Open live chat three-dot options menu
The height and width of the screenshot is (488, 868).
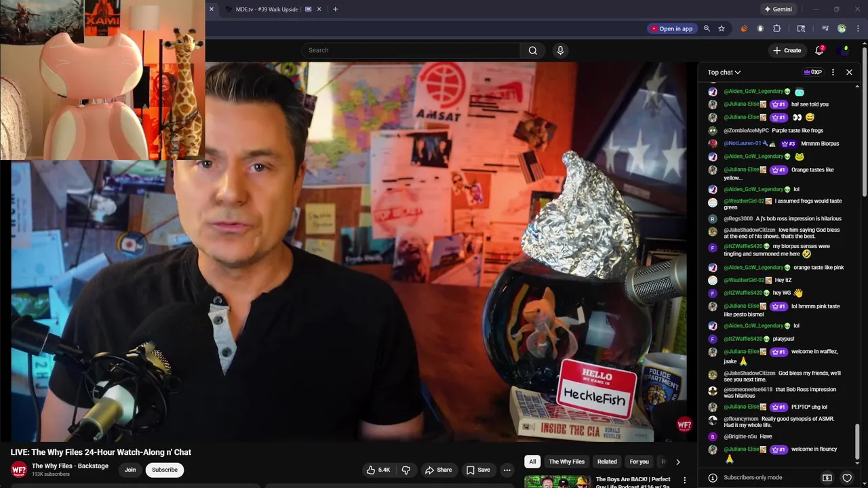click(x=833, y=72)
